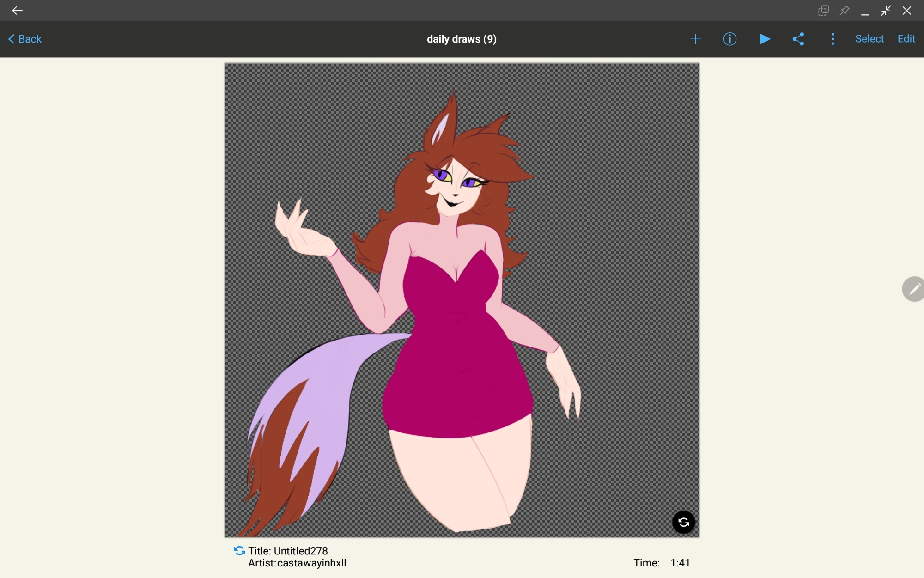Click the Artist: castawayinhxll text
924x578 pixels.
(x=297, y=563)
